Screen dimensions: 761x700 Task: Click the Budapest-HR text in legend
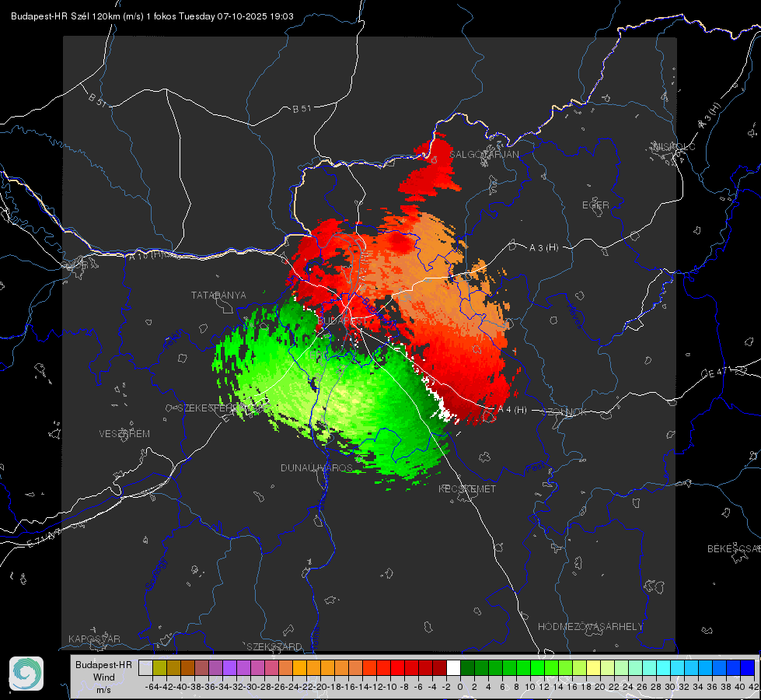point(103,664)
